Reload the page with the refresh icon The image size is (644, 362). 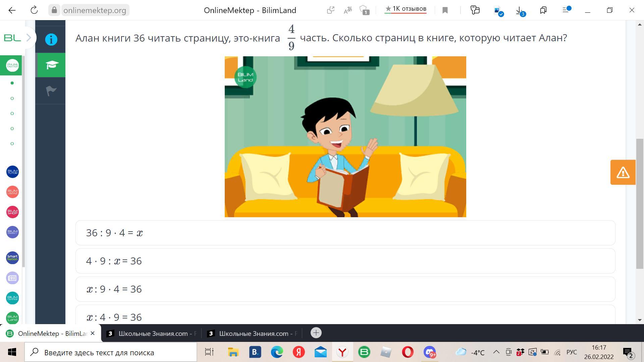[34, 10]
